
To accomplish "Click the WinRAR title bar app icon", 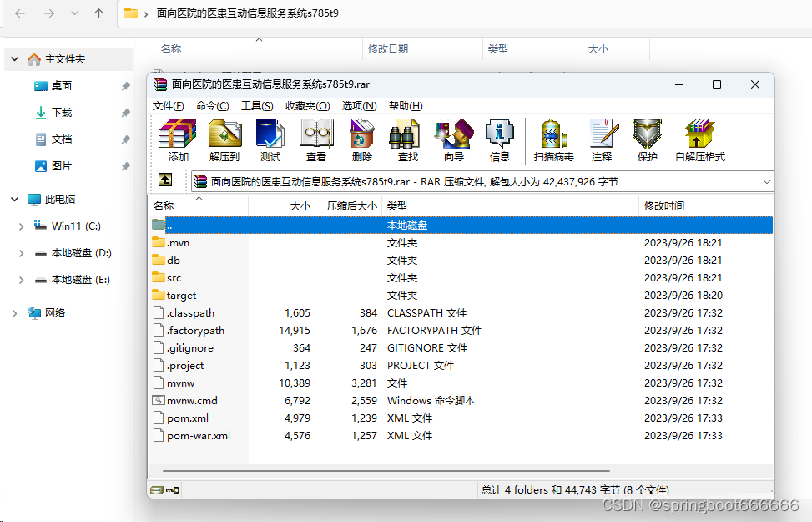I will [160, 84].
